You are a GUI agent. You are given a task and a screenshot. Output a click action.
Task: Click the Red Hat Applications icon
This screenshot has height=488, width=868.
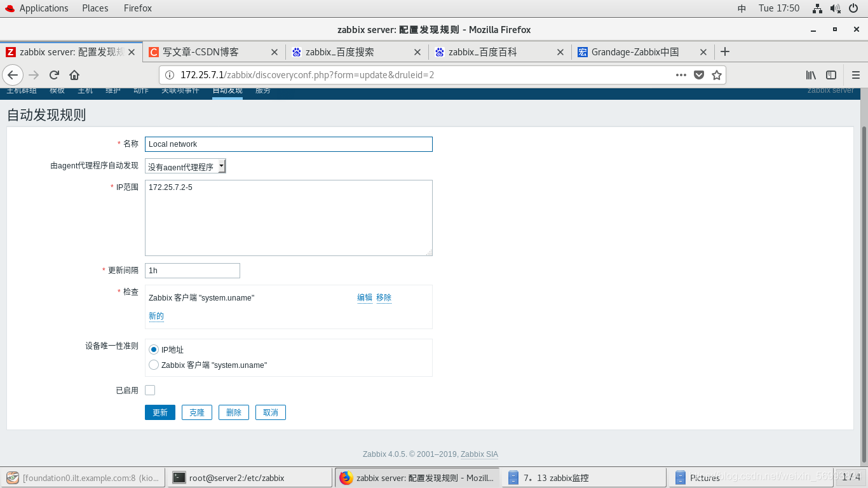coord(10,8)
